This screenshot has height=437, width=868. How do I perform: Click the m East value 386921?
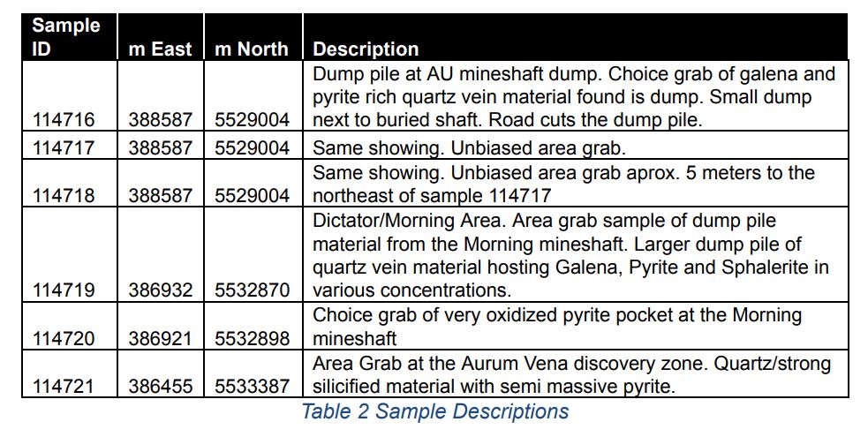tap(160, 338)
